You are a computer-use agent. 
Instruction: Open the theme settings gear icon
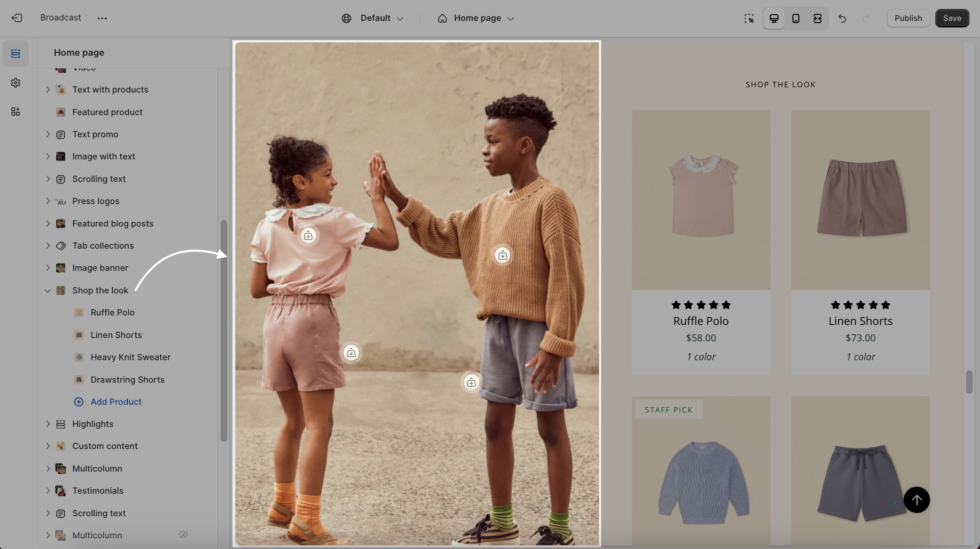(16, 83)
